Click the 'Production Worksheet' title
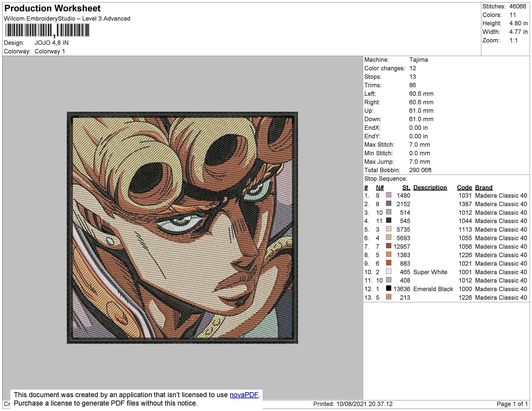The image size is (532, 411). 52,9
